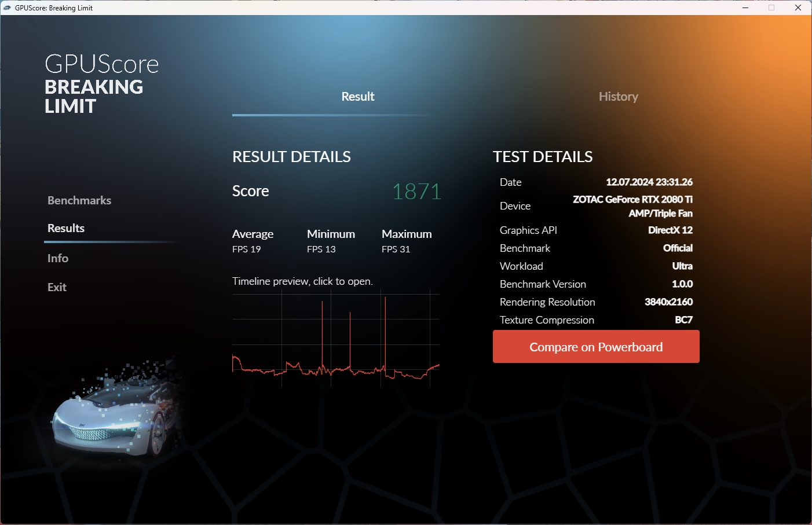The width and height of the screenshot is (812, 525).
Task: Open Benchmarks from the sidebar
Action: [x=79, y=200]
